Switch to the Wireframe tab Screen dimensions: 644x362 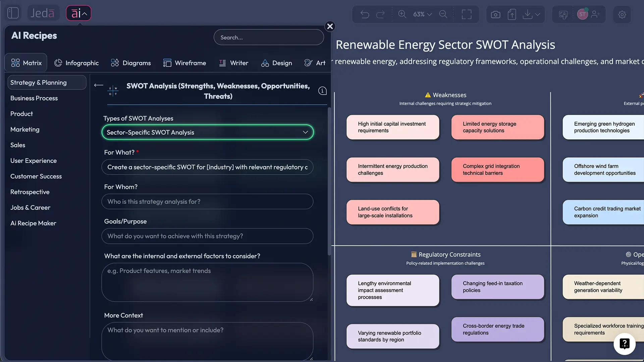pos(184,63)
